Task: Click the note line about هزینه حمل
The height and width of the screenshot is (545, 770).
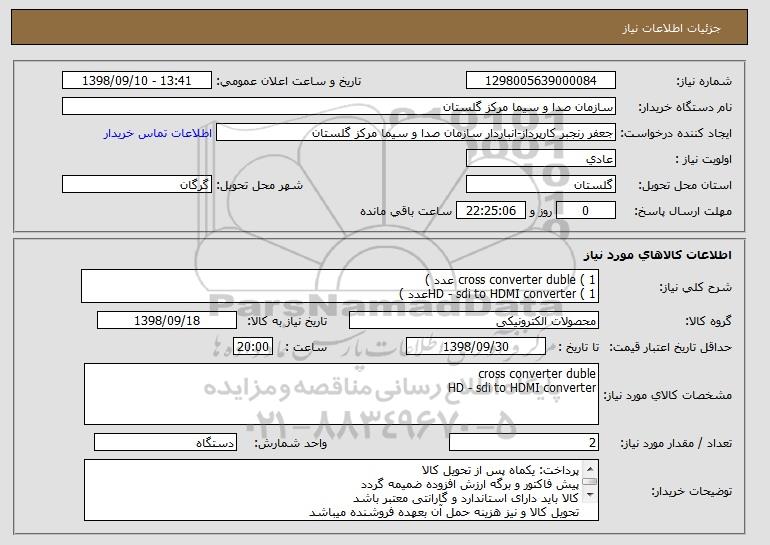Action: click(444, 512)
